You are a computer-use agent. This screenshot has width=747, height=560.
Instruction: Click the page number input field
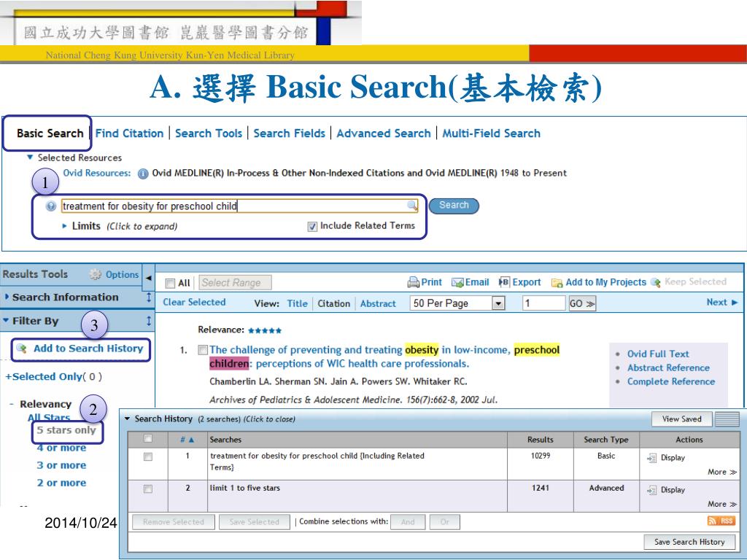pyautogui.click(x=544, y=303)
